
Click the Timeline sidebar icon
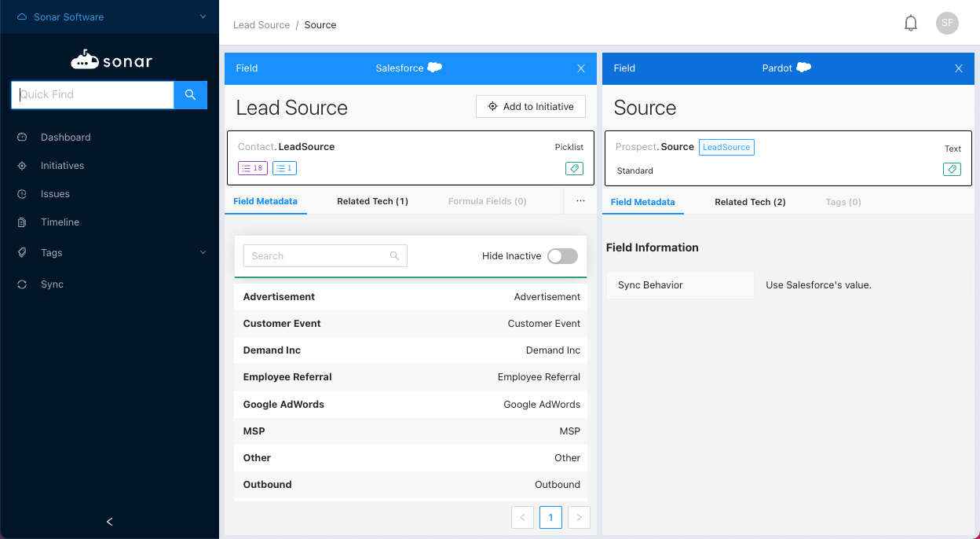[x=22, y=222]
